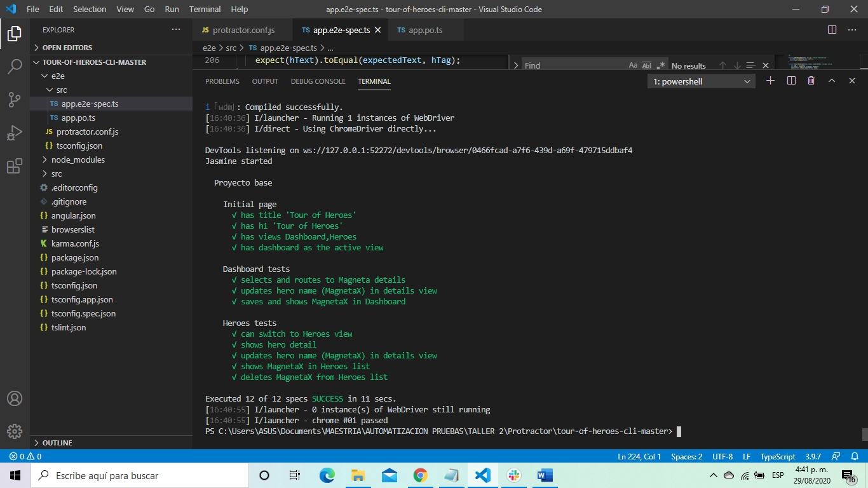Viewport: 868px width, 488px height.
Task: Select the TypeScript language mode indicator
Action: (776, 456)
